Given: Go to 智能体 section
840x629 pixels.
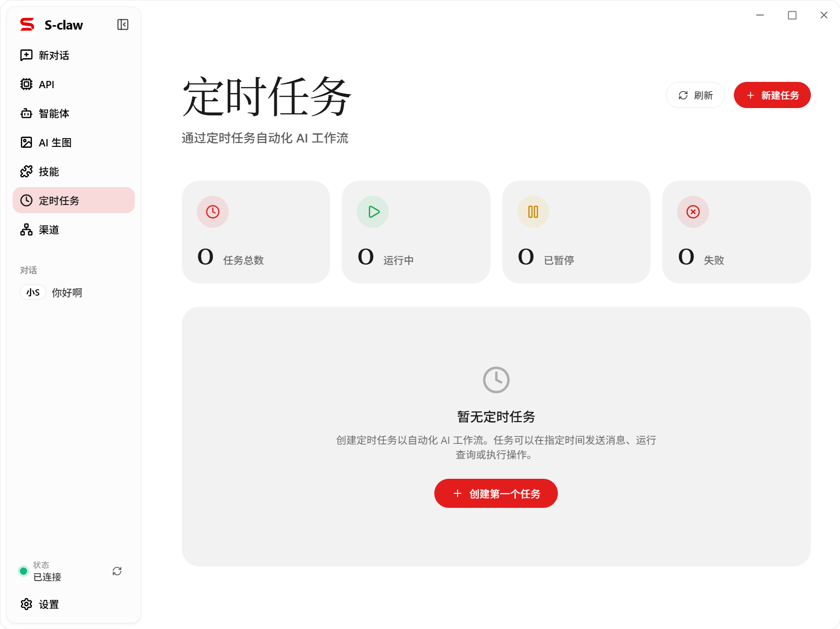Looking at the screenshot, I should pyautogui.click(x=74, y=113).
